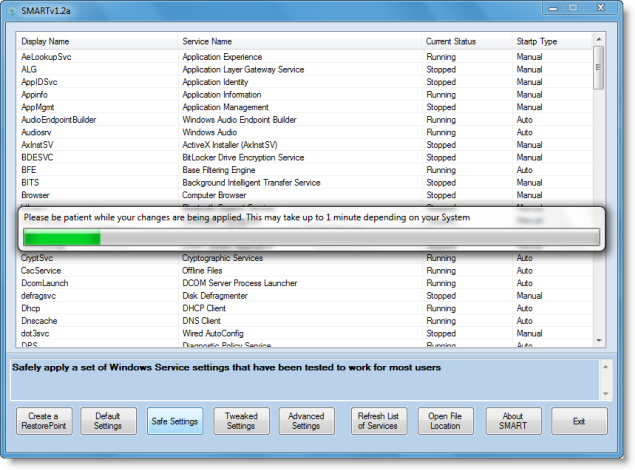Select the CryptSvc row
Image resolution: width=635 pixels, height=470 pixels.
pyautogui.click(x=304, y=258)
